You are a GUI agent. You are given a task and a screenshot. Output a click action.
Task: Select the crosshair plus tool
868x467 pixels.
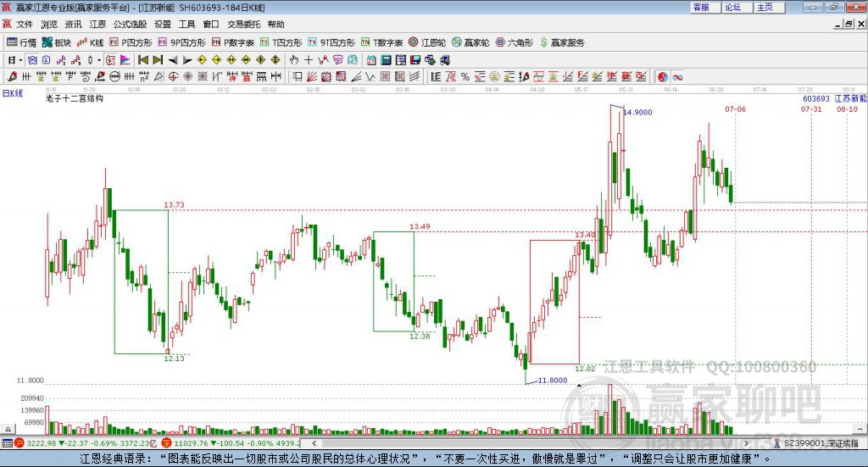click(x=309, y=60)
